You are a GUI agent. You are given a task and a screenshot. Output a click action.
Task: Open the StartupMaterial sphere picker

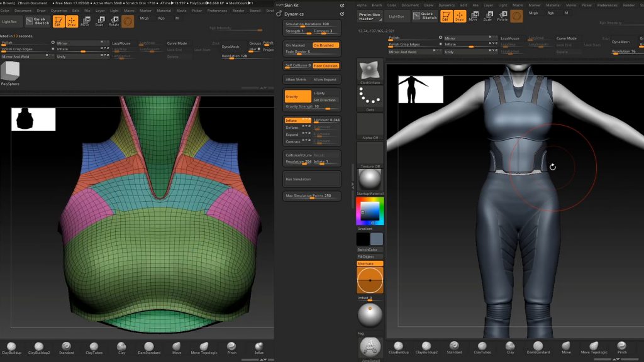(x=370, y=178)
